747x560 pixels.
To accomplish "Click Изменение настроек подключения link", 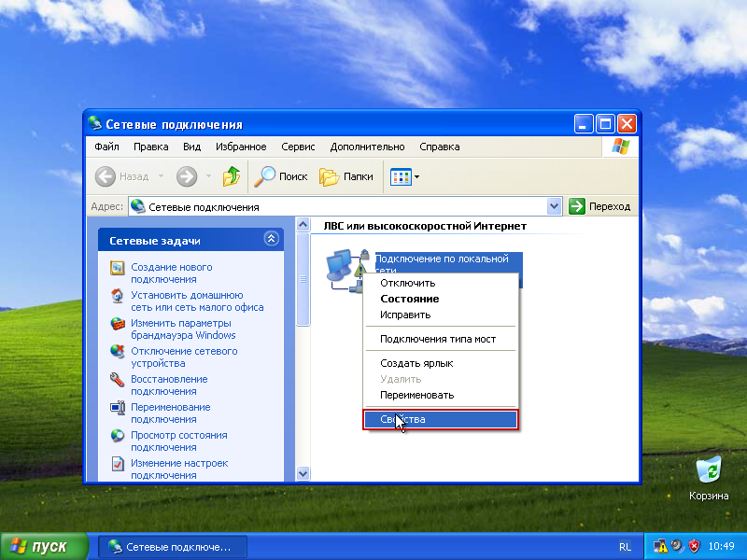I will tap(179, 469).
